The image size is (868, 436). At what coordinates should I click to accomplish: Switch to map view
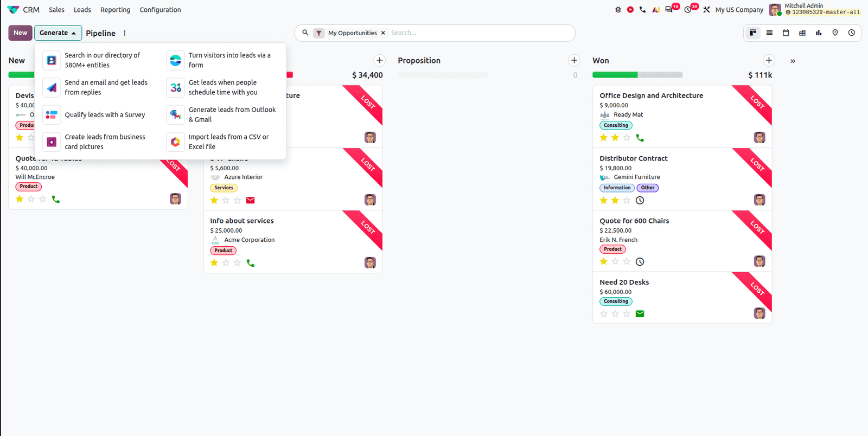click(x=835, y=33)
